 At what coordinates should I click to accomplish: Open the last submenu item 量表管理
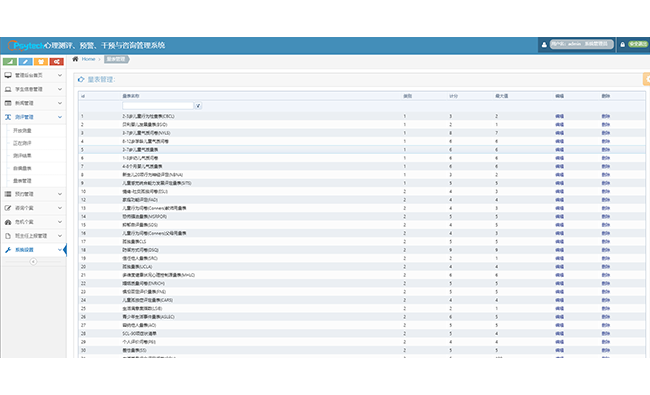[x=22, y=181]
